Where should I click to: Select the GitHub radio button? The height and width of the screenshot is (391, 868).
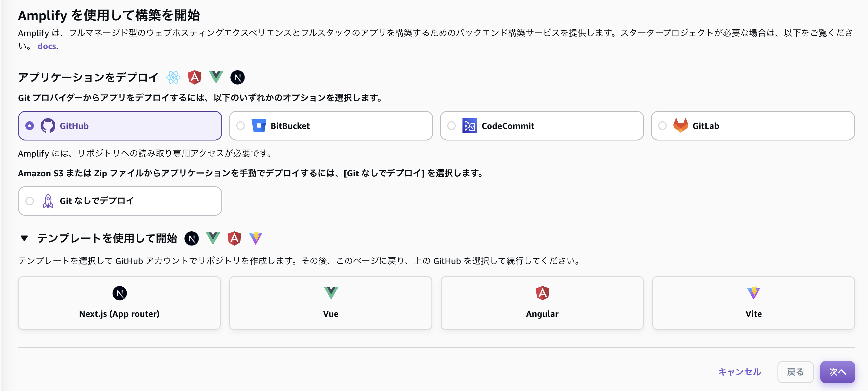tap(30, 125)
